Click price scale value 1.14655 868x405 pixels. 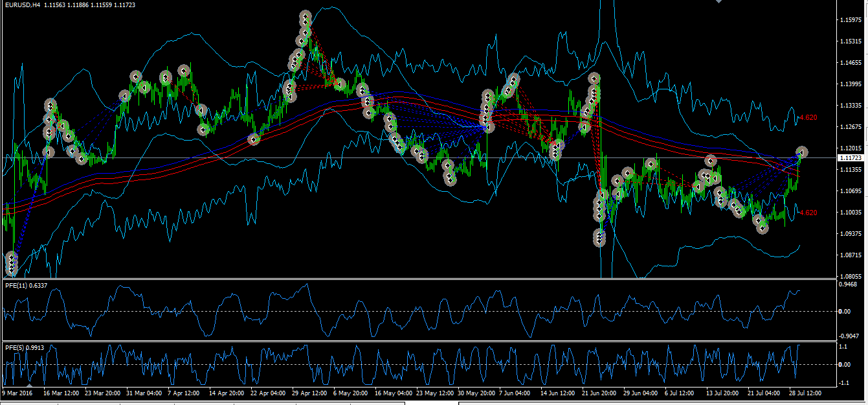[850, 63]
